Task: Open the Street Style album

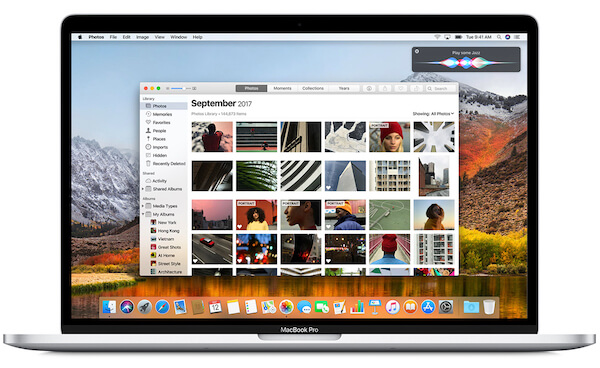Action: [165, 264]
